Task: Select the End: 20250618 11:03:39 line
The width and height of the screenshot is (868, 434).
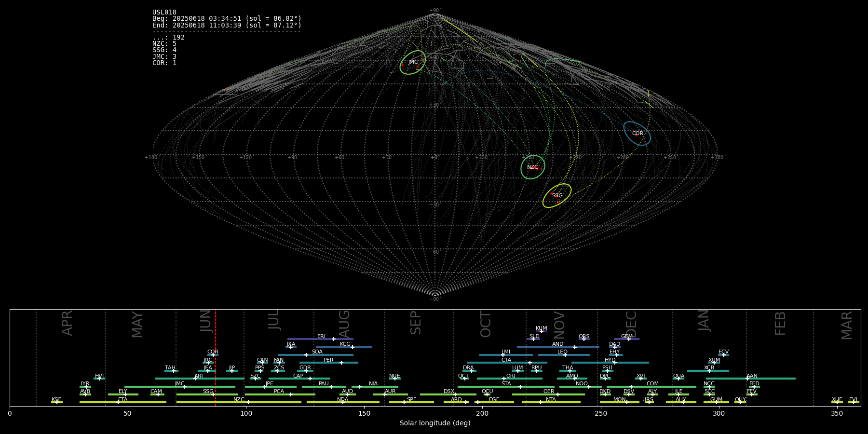Action: click(227, 25)
